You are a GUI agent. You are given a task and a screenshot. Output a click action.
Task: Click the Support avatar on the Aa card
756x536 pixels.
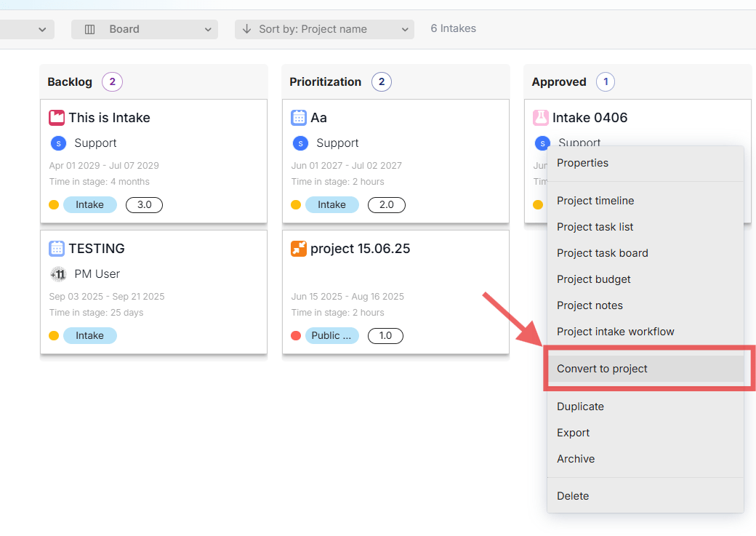(300, 143)
